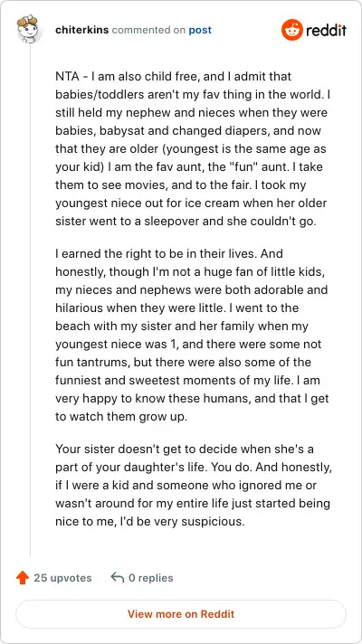This screenshot has width=362, height=644.
Task: Click chiterkins' Snoo avatar image
Action: click(27, 28)
